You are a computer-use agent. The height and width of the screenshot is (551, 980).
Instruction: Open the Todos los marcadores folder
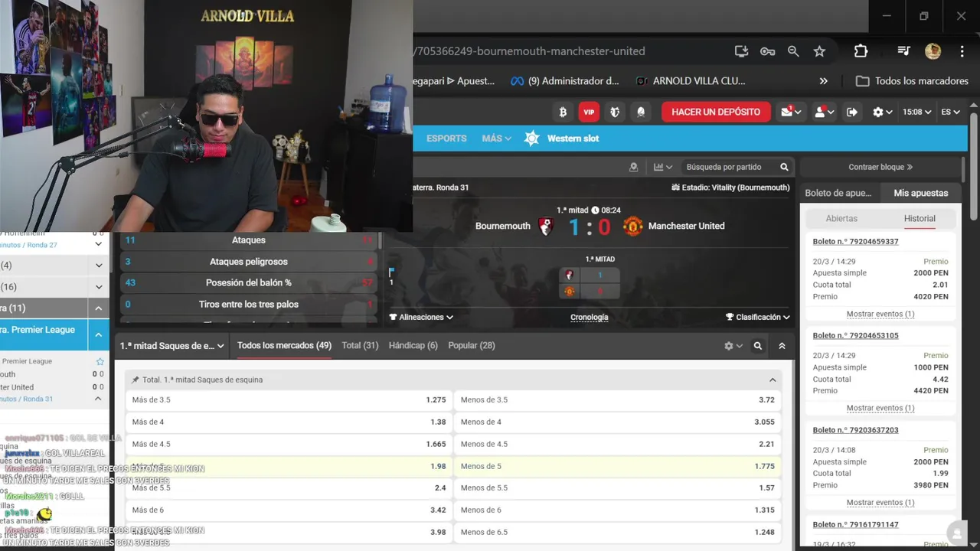tap(912, 81)
